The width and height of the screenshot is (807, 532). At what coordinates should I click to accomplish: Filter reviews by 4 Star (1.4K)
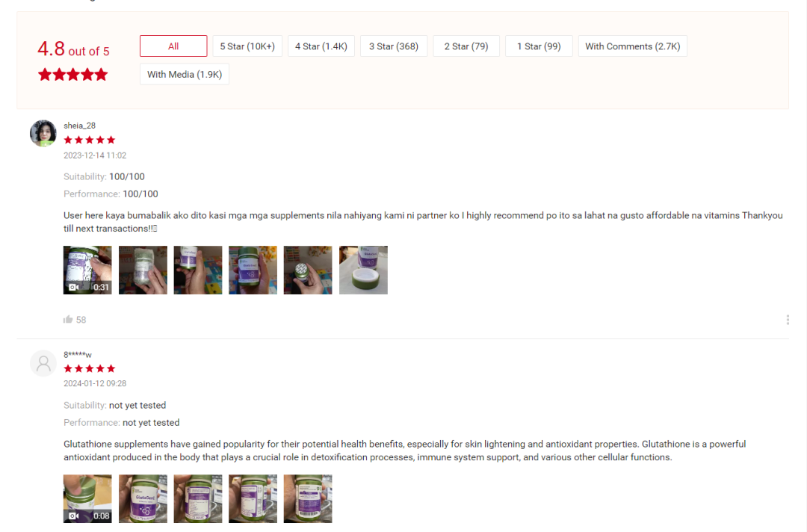321,46
